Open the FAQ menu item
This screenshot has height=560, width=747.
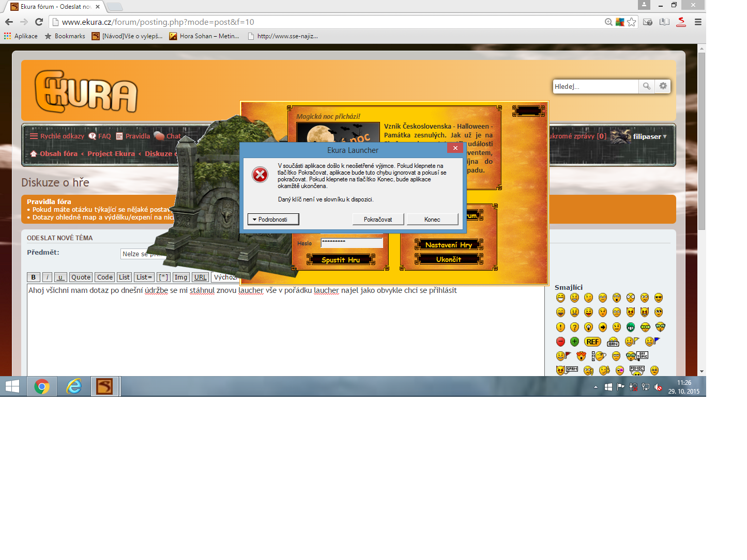click(x=100, y=136)
